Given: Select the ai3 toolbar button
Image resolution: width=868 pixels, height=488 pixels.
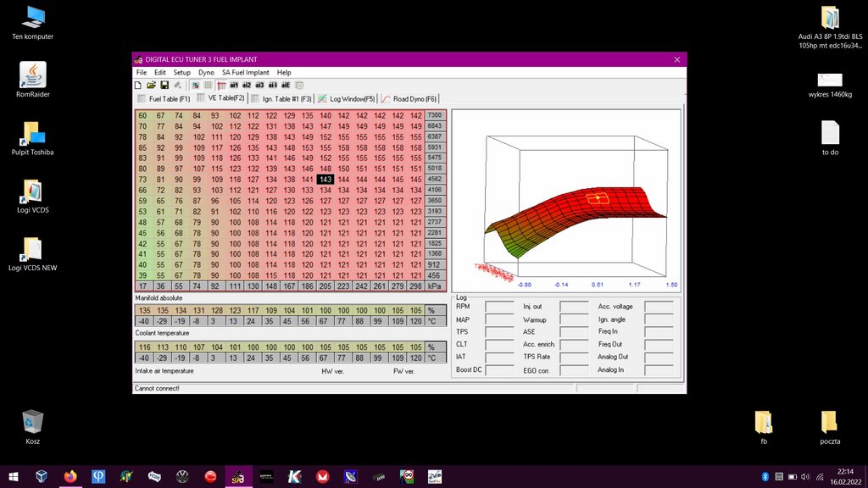Looking at the screenshot, I should pyautogui.click(x=259, y=86).
